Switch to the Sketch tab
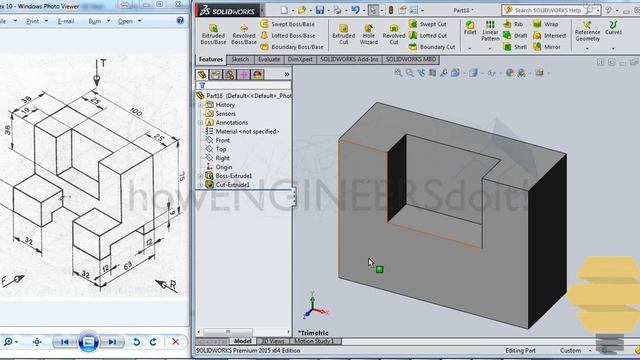 pos(240,60)
